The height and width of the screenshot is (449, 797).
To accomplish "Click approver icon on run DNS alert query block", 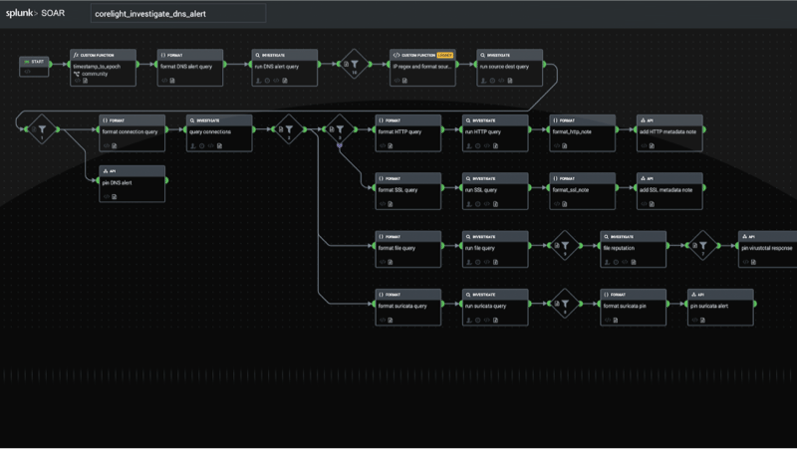I will pos(258,80).
